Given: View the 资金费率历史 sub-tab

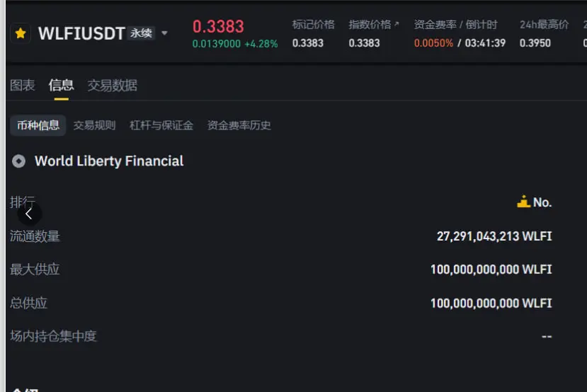Looking at the screenshot, I should [x=239, y=125].
